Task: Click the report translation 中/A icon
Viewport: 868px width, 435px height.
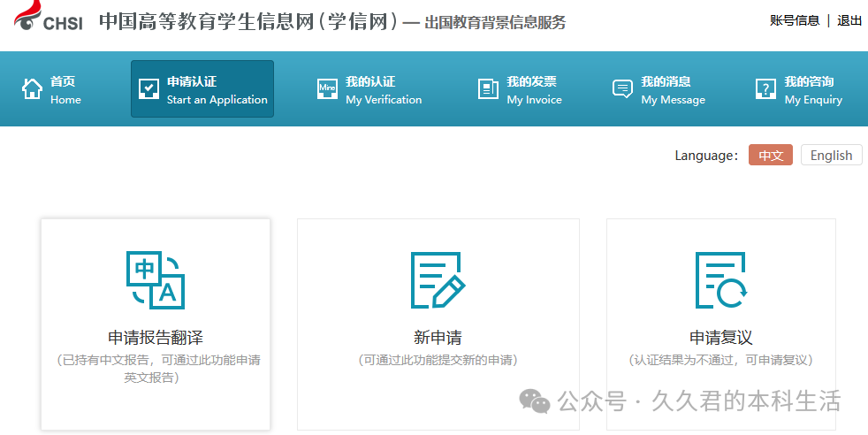Action: pyautogui.click(x=156, y=280)
